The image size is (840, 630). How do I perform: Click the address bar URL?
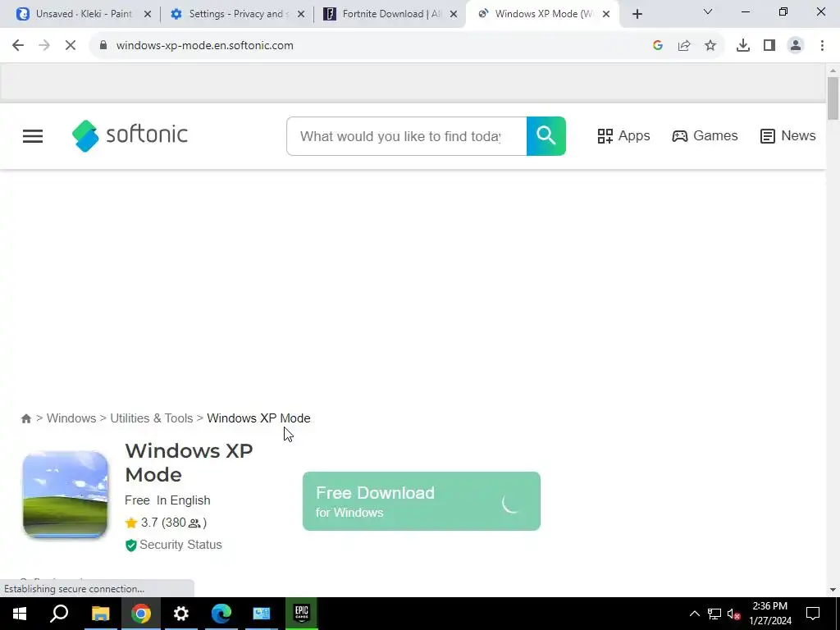click(x=204, y=46)
